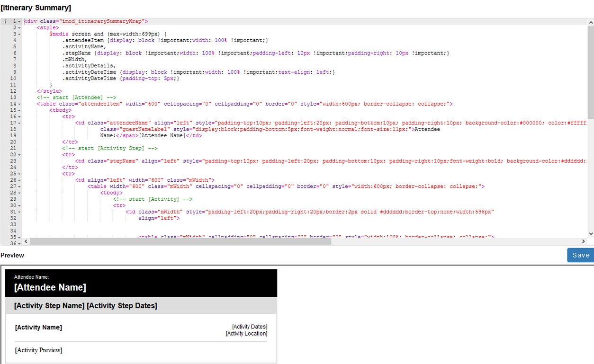The image size is (594, 364).
Task: Click the fold icon on line 1 div element
Action: [19, 21]
